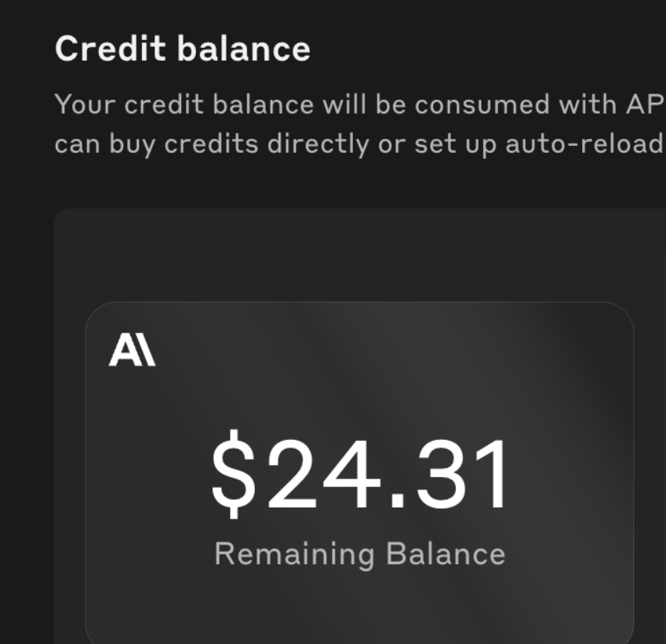Open the auto-reload text in the description

click(x=585, y=144)
